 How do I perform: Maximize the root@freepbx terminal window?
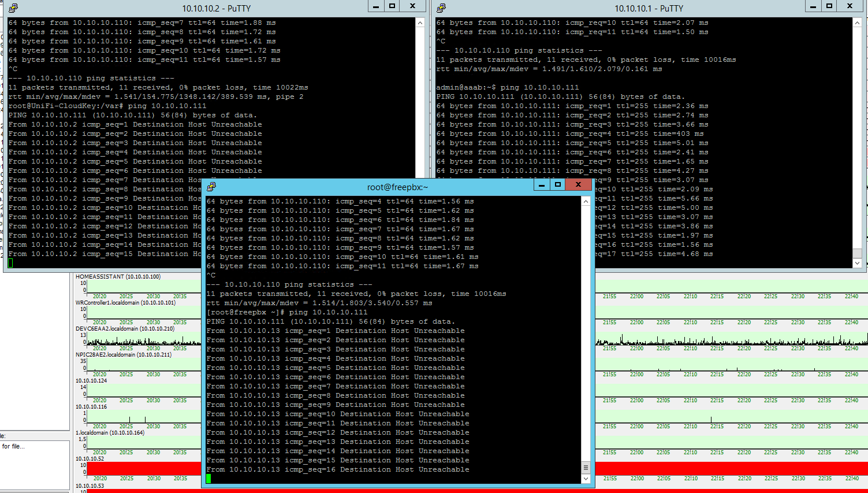(558, 185)
